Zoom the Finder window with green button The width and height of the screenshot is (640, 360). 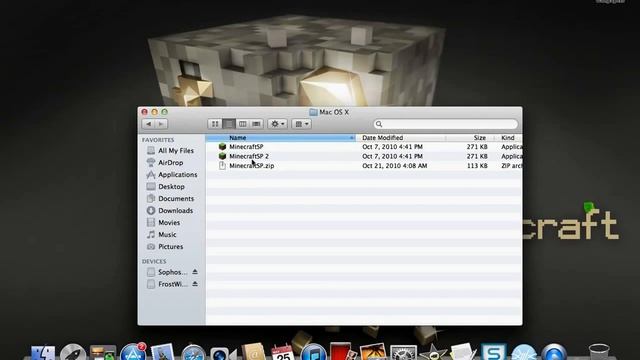[x=164, y=112]
